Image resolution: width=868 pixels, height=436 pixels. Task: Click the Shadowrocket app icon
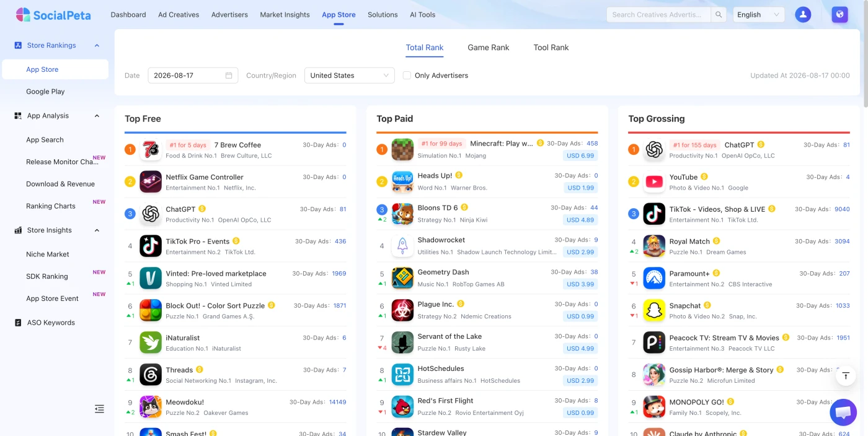click(x=402, y=246)
